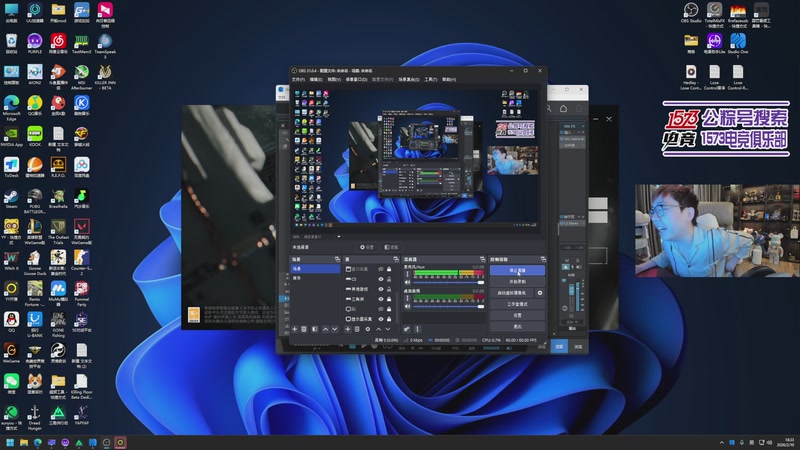Viewport: 800px width, 450px height.
Task: Open Counter-Strike 2 desktop shortcut
Action: pyautogui.click(x=82, y=263)
